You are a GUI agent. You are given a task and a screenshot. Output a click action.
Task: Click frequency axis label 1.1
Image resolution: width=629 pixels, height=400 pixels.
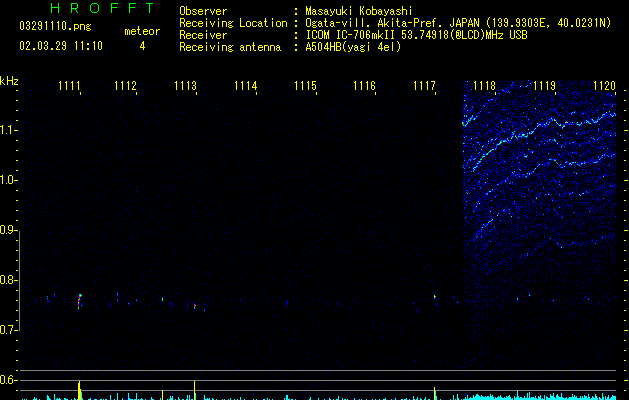click(8, 130)
